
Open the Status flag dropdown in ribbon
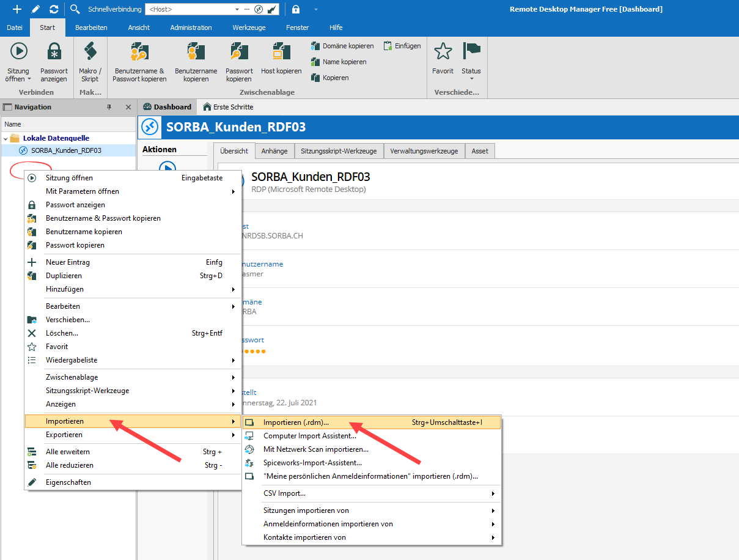click(471, 62)
